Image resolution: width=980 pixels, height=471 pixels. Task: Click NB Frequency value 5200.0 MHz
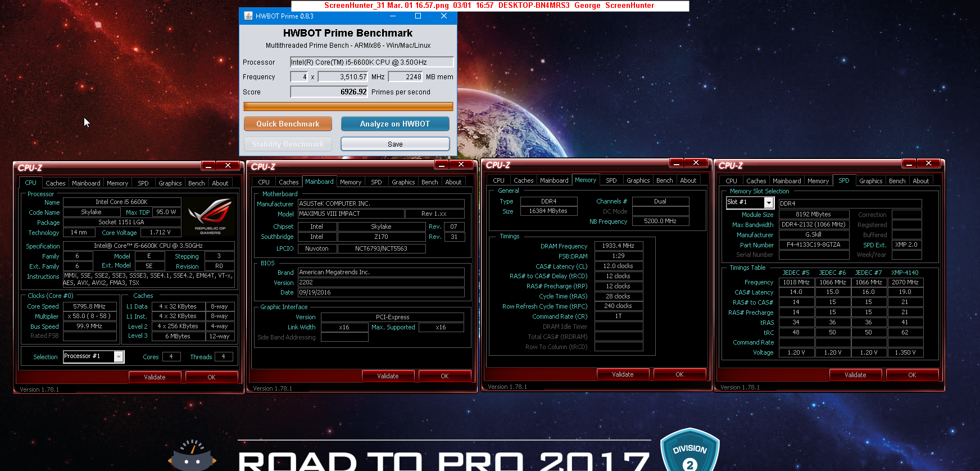[660, 221]
